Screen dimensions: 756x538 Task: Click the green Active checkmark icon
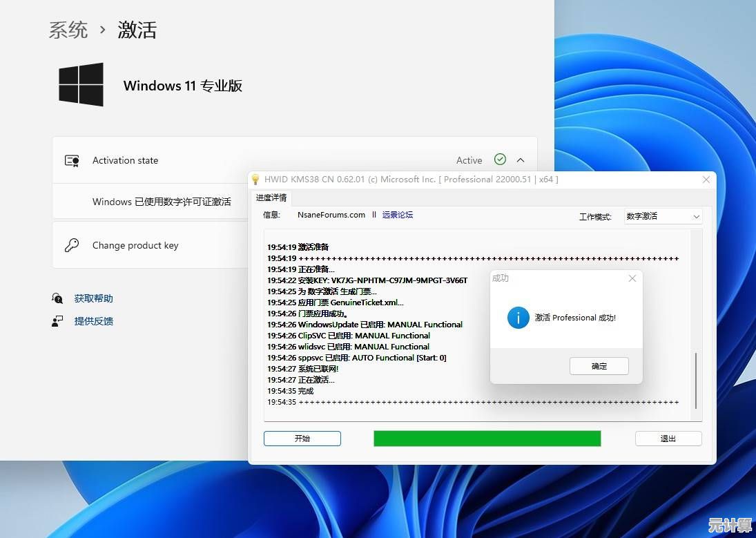pos(501,160)
